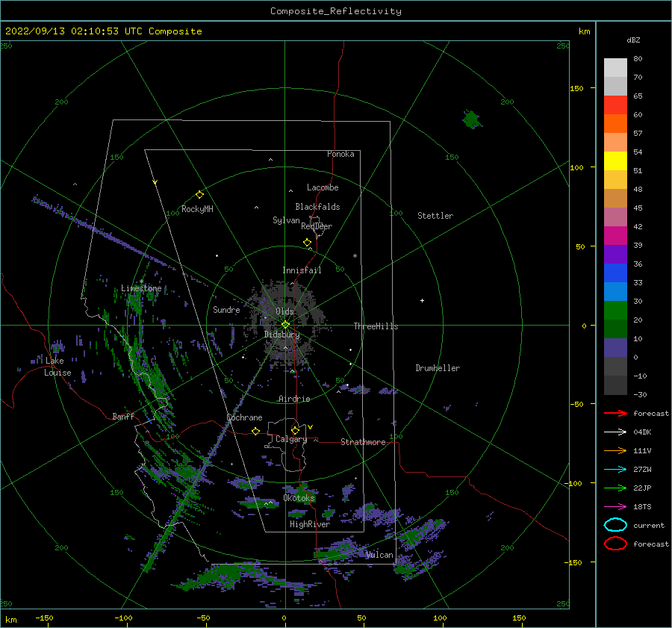Click the Limestone label
672x628 pixels.
(141, 288)
